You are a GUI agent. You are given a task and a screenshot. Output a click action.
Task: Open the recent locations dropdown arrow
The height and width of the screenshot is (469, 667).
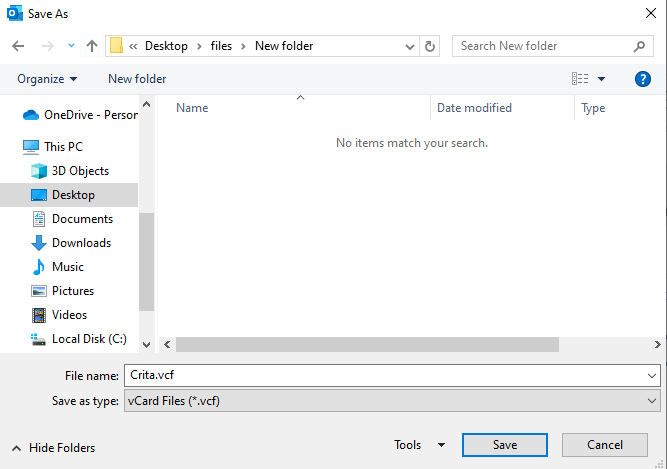pos(71,45)
